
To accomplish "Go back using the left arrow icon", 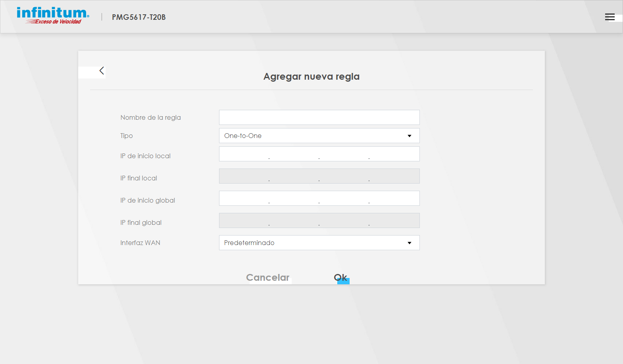I will point(102,71).
